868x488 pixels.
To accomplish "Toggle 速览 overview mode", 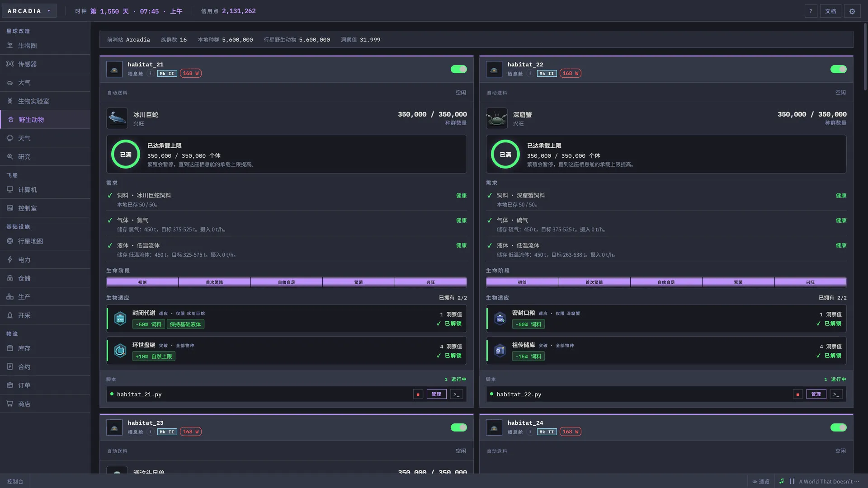I will tap(761, 482).
